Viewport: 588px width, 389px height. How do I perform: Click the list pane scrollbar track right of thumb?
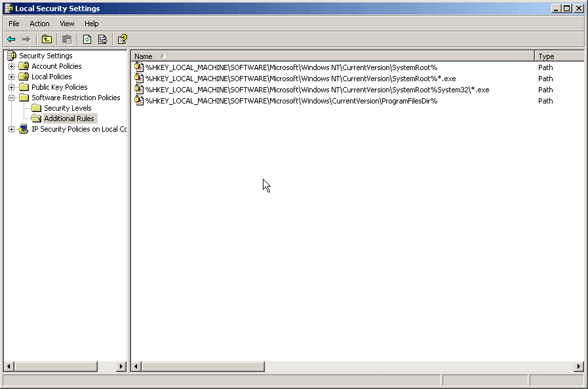(419, 367)
